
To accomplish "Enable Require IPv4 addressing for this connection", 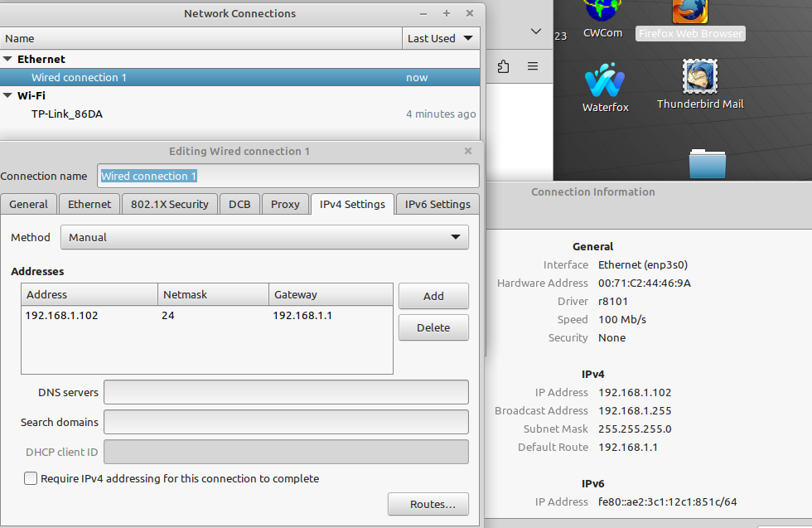I will click(31, 478).
